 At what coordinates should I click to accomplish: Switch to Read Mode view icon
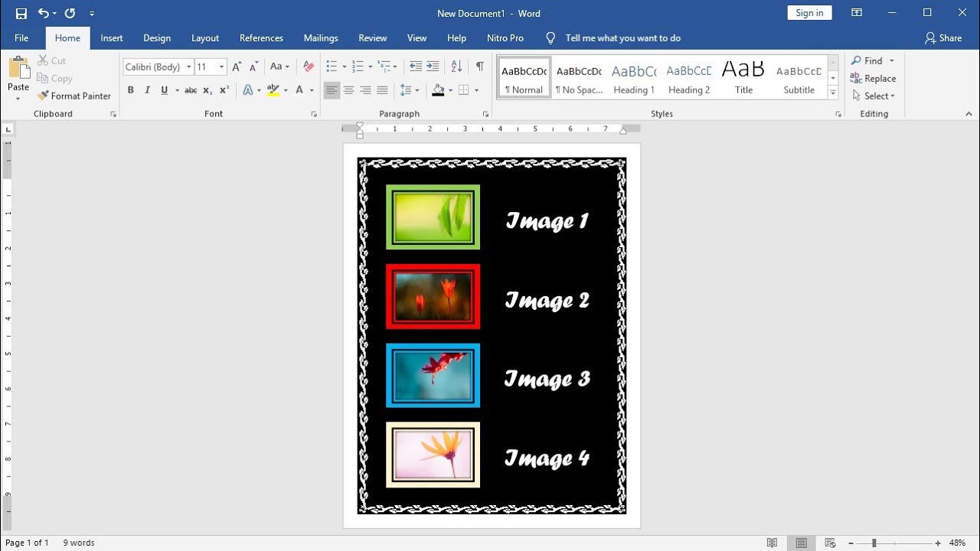(772, 543)
